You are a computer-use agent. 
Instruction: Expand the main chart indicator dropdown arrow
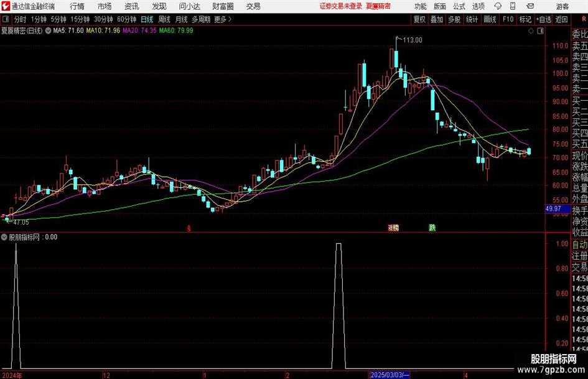pos(48,30)
